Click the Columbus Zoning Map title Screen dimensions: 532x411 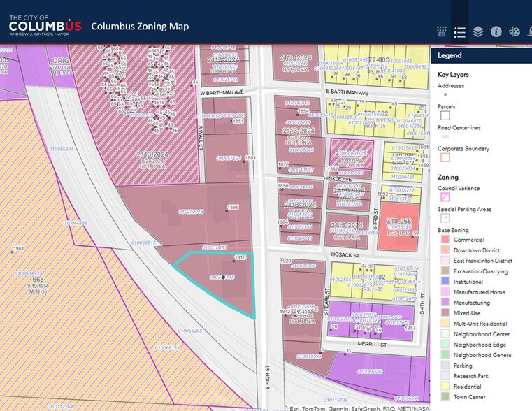140,27
